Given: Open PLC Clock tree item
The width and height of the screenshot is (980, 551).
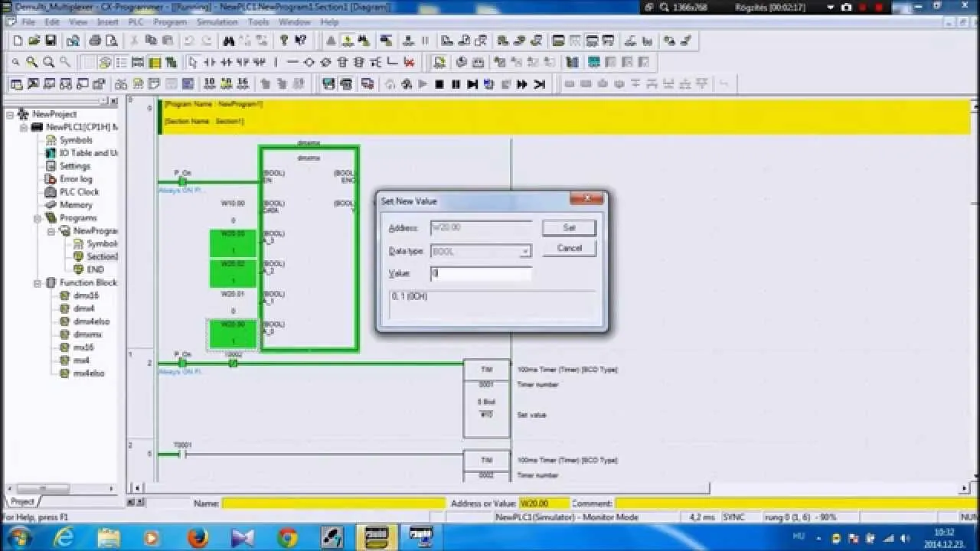Looking at the screenshot, I should tap(80, 192).
